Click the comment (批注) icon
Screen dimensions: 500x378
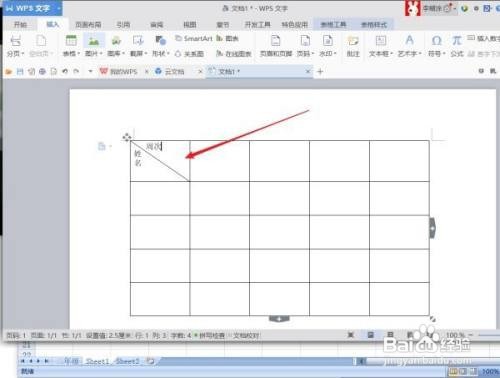(x=353, y=41)
